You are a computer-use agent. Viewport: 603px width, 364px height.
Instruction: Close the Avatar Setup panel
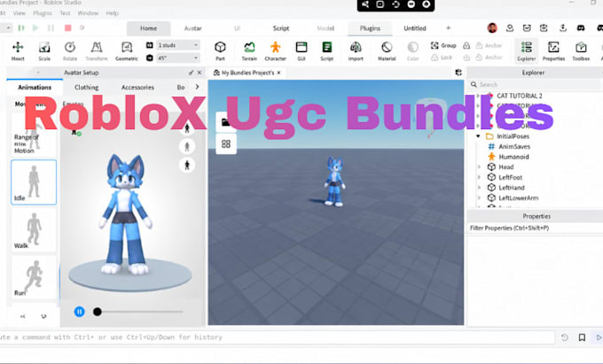pyautogui.click(x=200, y=73)
